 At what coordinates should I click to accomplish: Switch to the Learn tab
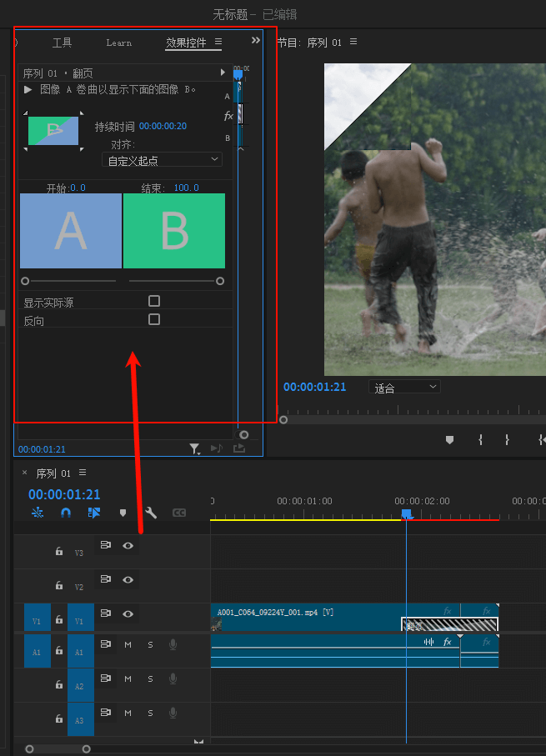(119, 43)
